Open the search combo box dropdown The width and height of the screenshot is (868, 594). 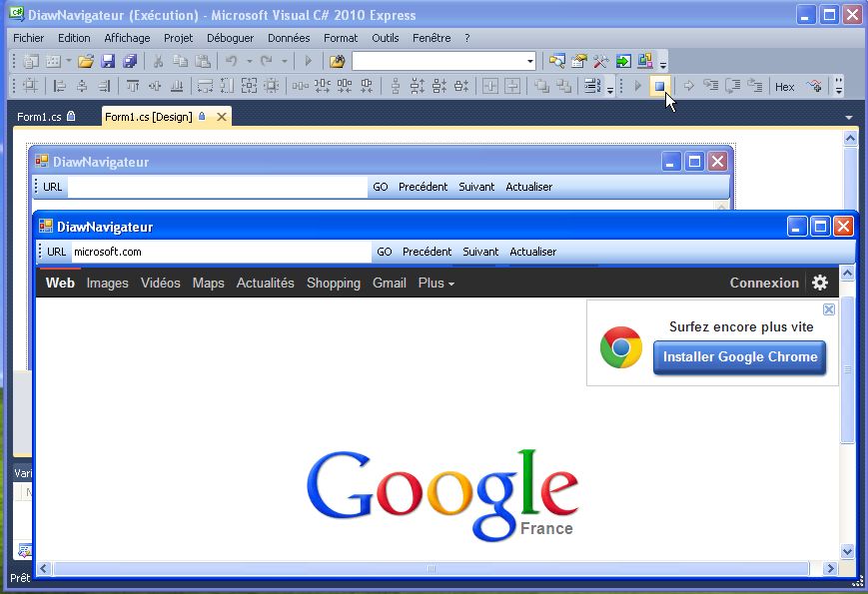point(529,61)
